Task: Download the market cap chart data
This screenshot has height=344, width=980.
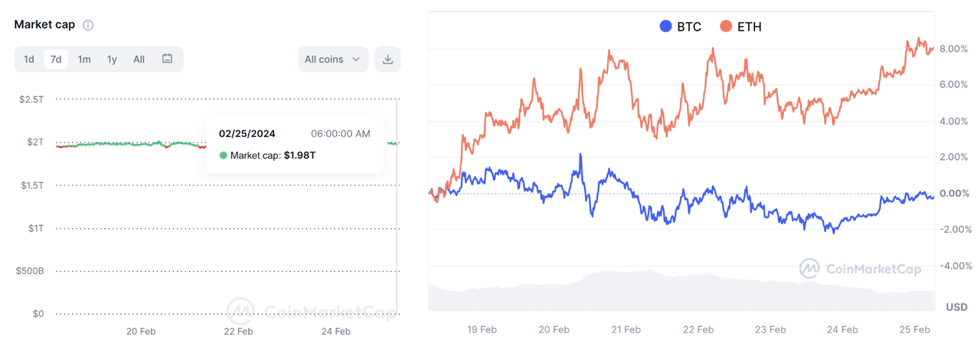Action: tap(387, 59)
